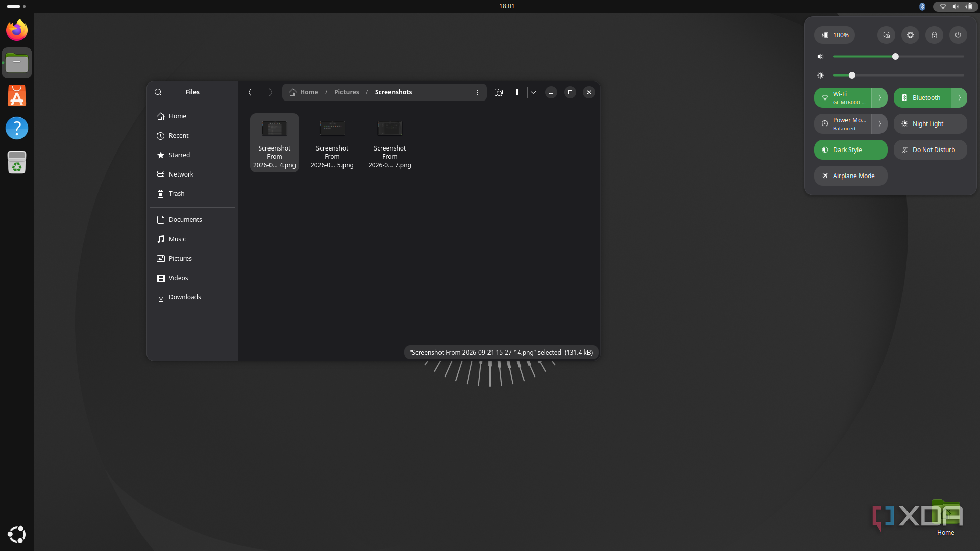Take a screenshot from quick settings
Screen dimensions: 980x551
coord(887,35)
